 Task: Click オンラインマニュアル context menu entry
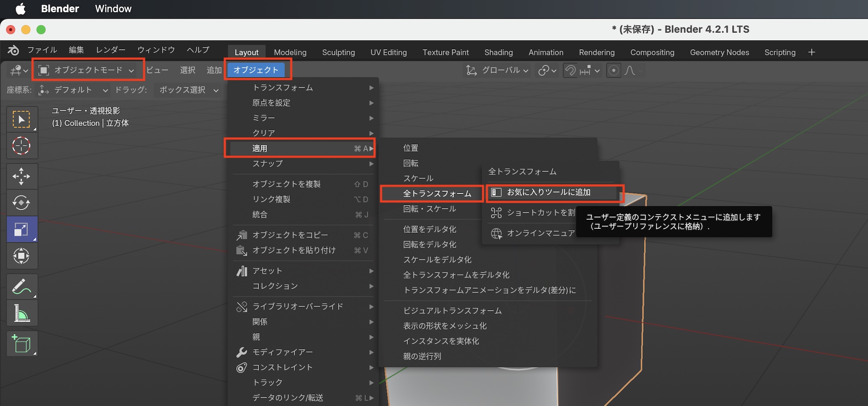(540, 233)
